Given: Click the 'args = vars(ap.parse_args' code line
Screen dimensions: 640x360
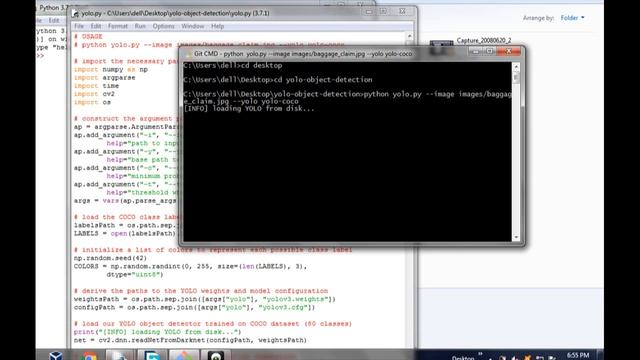Looking at the screenshot, I should click(x=125, y=201).
